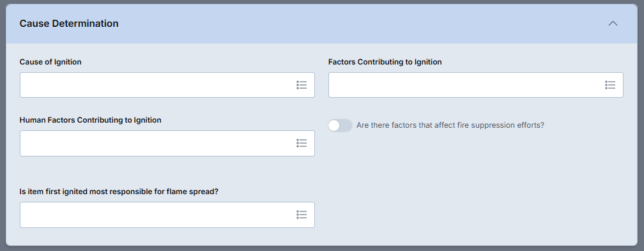Collapse the Cause Determination section chevron
The width and height of the screenshot is (644, 251).
(x=613, y=24)
